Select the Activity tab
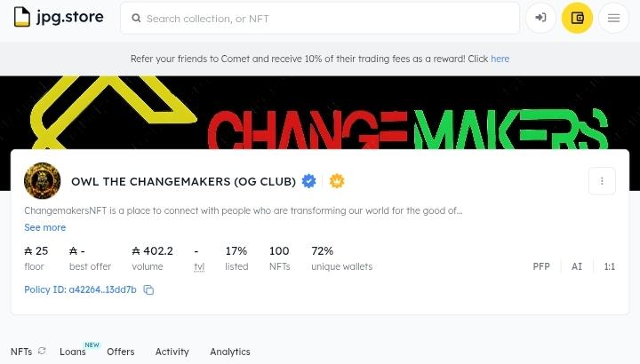 [172, 352]
